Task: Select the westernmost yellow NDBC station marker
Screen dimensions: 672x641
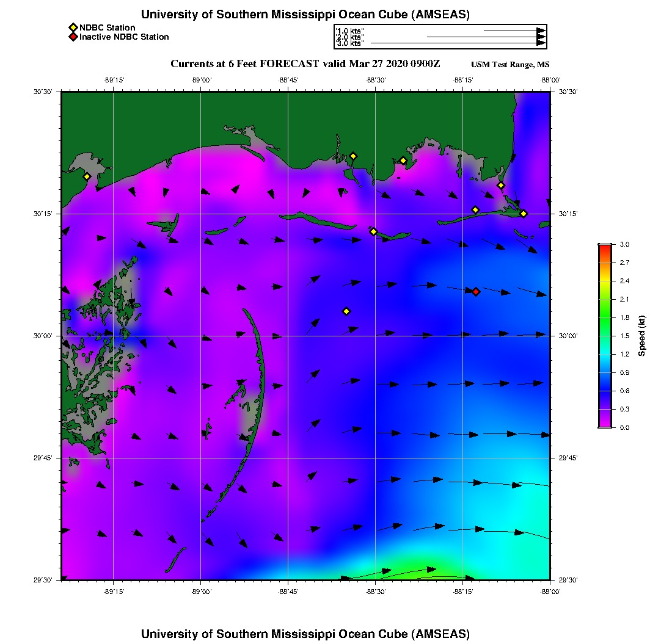Action: [87, 176]
